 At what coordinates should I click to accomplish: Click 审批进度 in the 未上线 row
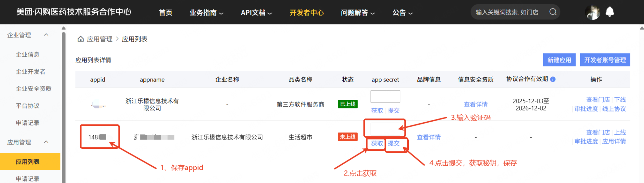tap(586, 141)
